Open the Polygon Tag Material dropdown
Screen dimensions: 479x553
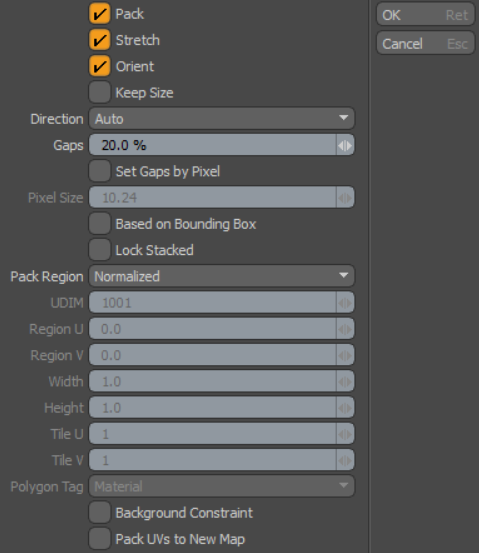(x=222, y=486)
